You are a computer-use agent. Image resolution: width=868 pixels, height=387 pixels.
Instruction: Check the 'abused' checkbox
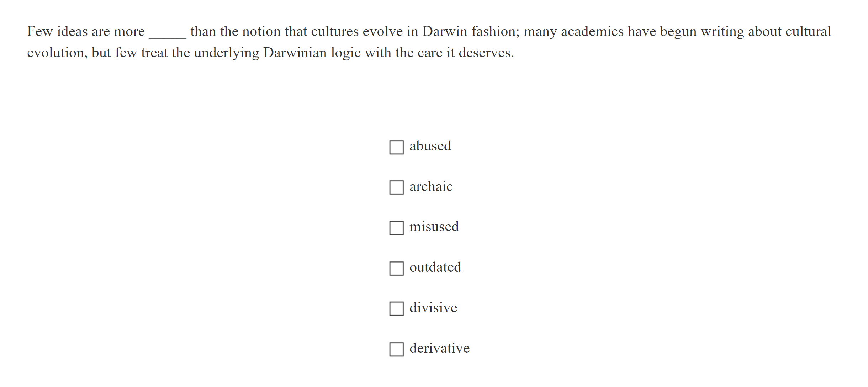click(x=396, y=147)
